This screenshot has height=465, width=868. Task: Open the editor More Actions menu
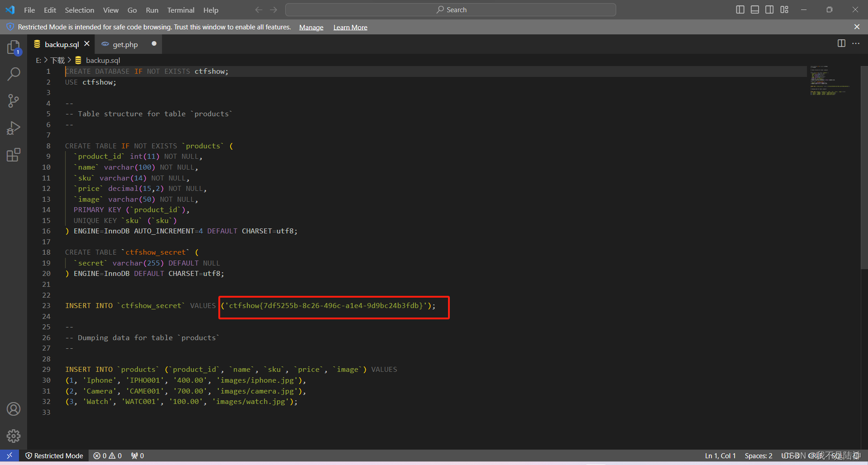tap(856, 43)
